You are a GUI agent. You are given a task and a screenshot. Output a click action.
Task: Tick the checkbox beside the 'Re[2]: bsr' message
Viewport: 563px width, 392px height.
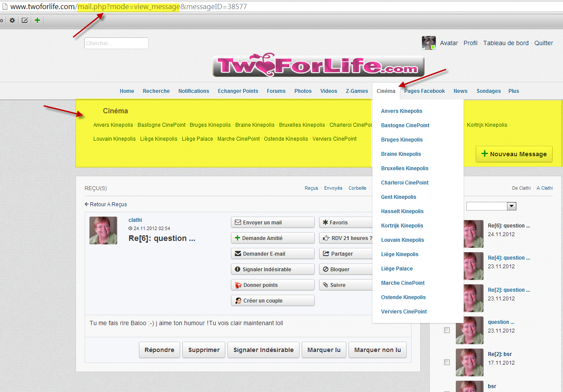point(447,362)
